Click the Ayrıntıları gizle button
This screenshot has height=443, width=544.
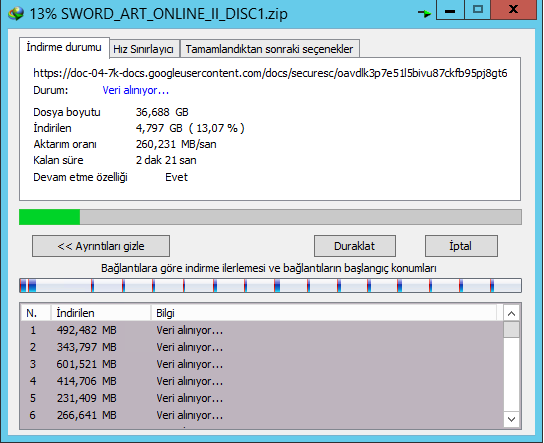(x=101, y=246)
